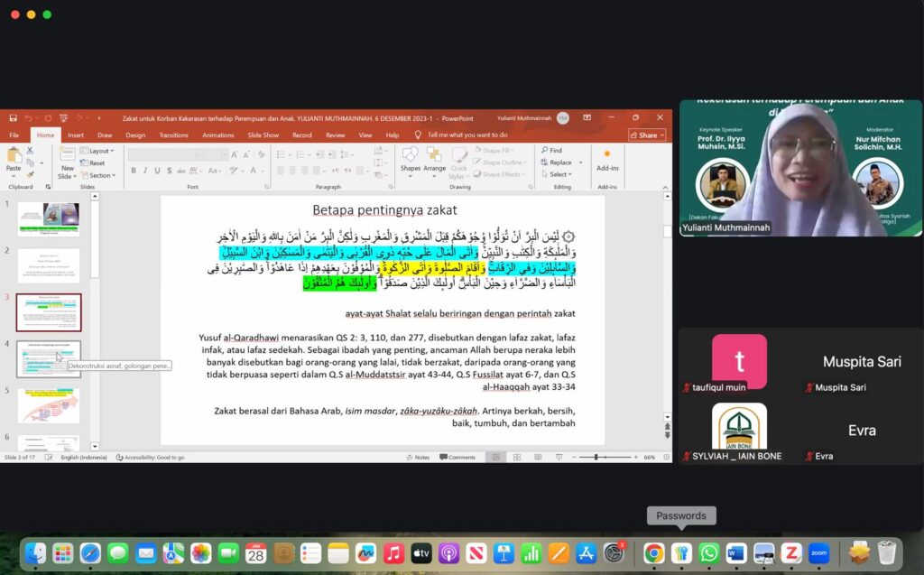Click the Save icon in title bar
924x575 pixels.
pos(13,118)
